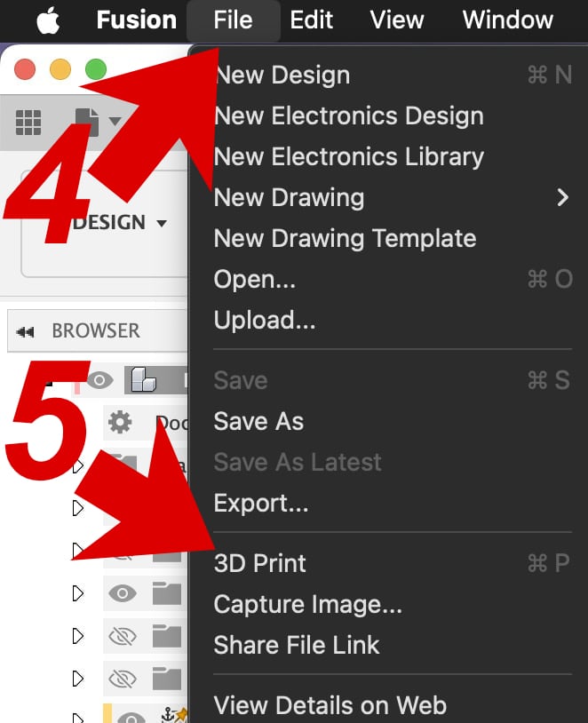Image resolution: width=588 pixels, height=723 pixels.
Task: Click the anchor pin icon in browser tree
Action: tap(174, 715)
